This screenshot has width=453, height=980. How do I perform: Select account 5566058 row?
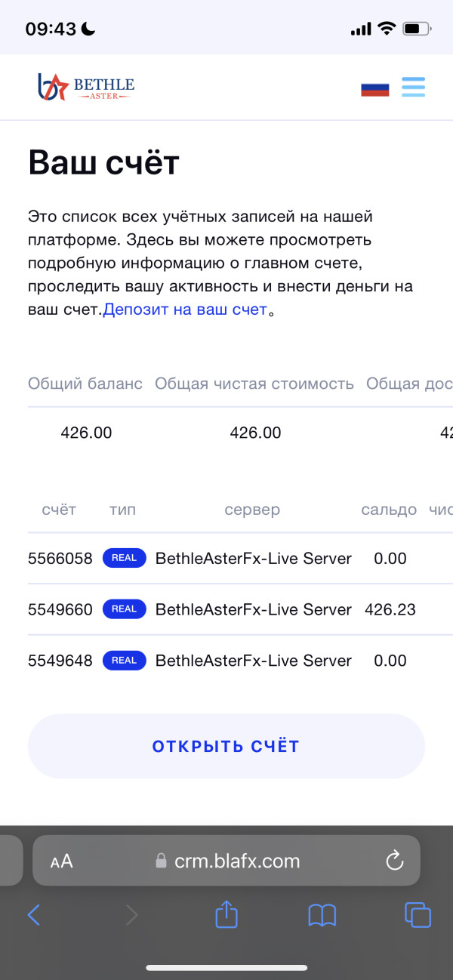coord(60,559)
